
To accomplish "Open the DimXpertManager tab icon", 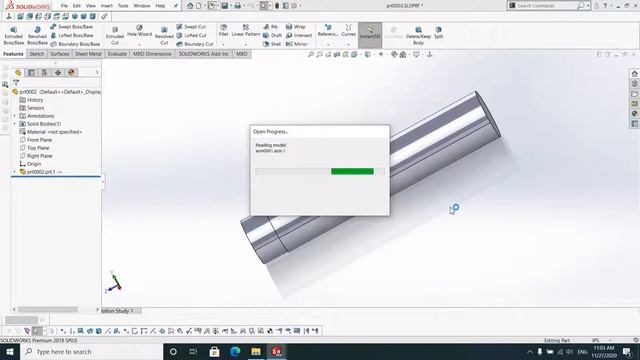I will point(58,73).
